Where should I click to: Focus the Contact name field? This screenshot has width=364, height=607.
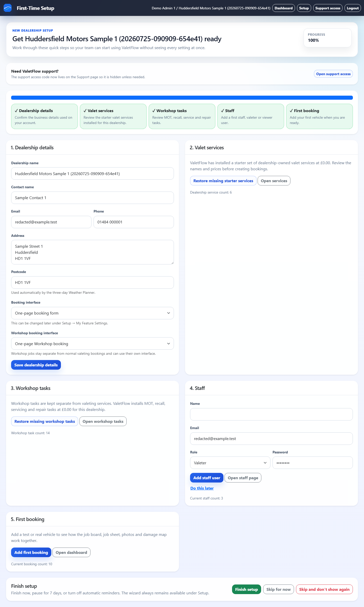pos(93,198)
